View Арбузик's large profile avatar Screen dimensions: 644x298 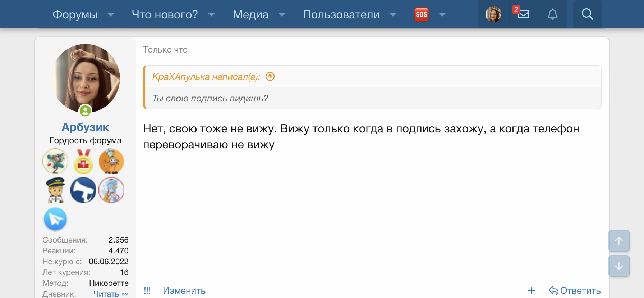tap(86, 78)
